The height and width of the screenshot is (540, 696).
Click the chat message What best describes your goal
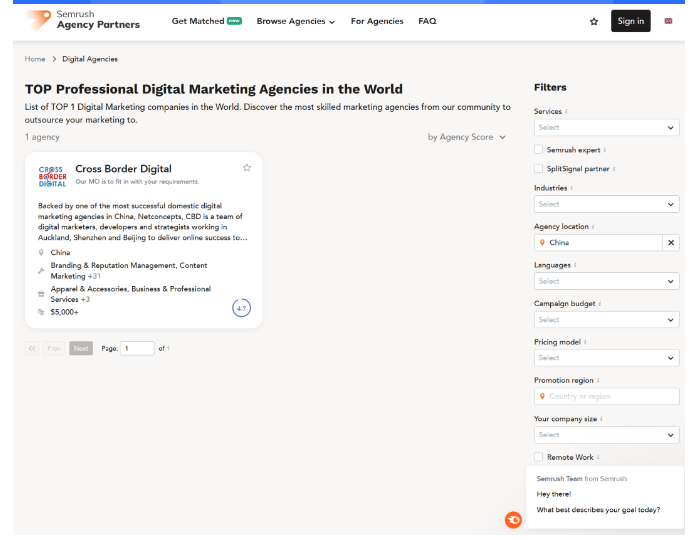[598, 510]
